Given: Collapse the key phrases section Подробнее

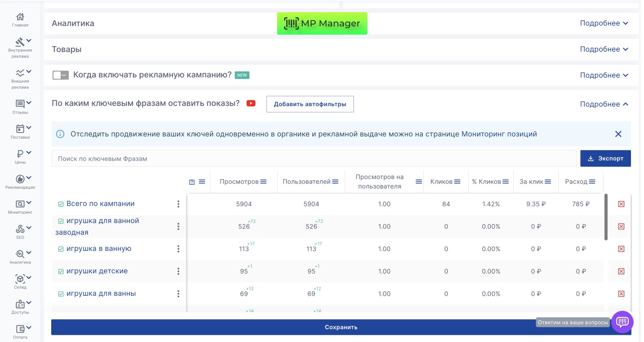Looking at the screenshot, I should click(604, 104).
